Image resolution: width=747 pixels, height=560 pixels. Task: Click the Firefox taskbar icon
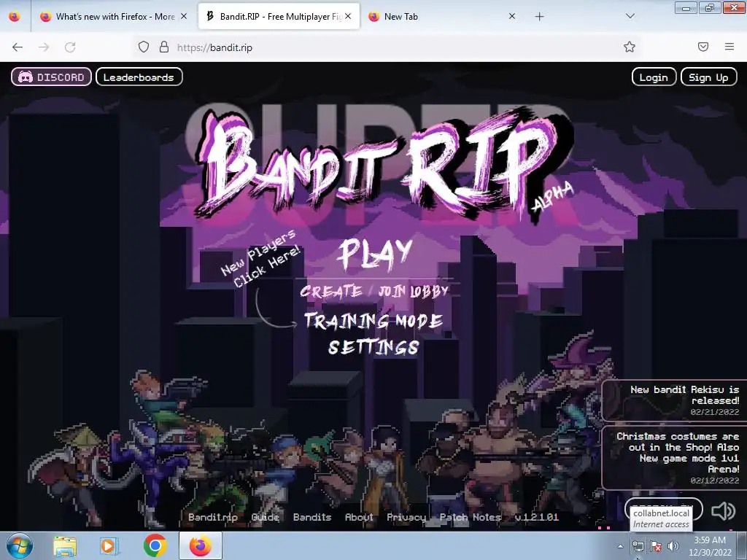pyautogui.click(x=201, y=545)
